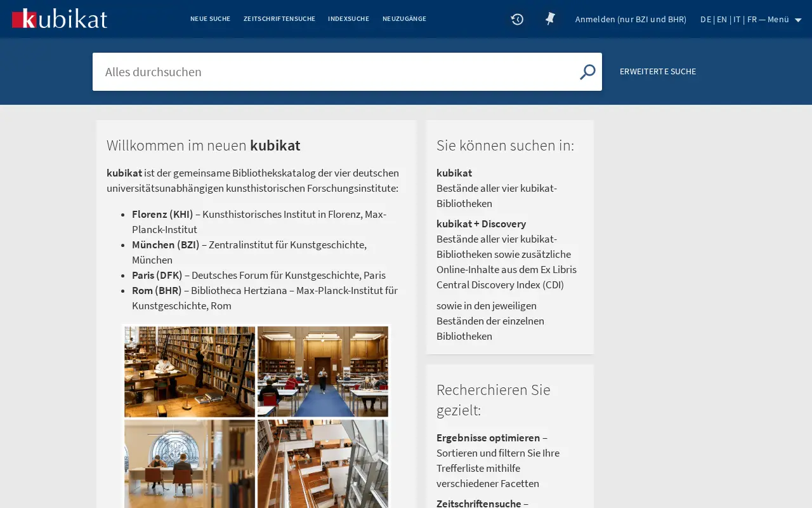The image size is (812, 508).
Task: Click the magnifier search icon
Action: [x=587, y=72]
